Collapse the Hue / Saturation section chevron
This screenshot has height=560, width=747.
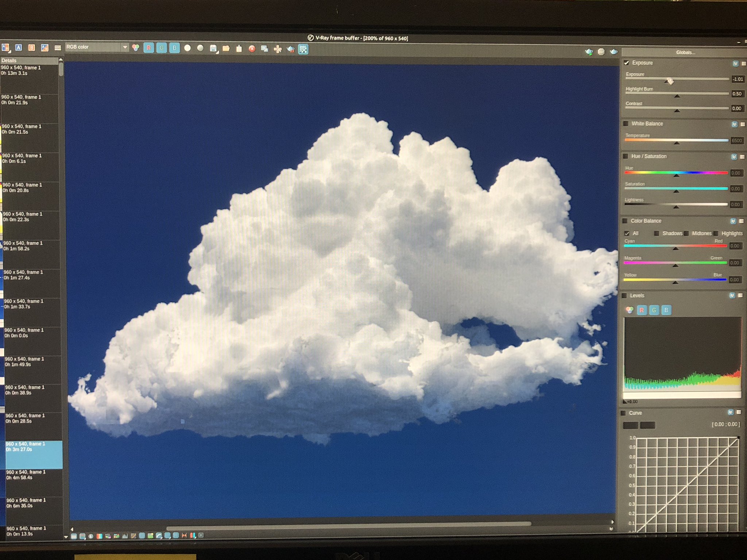(734, 157)
